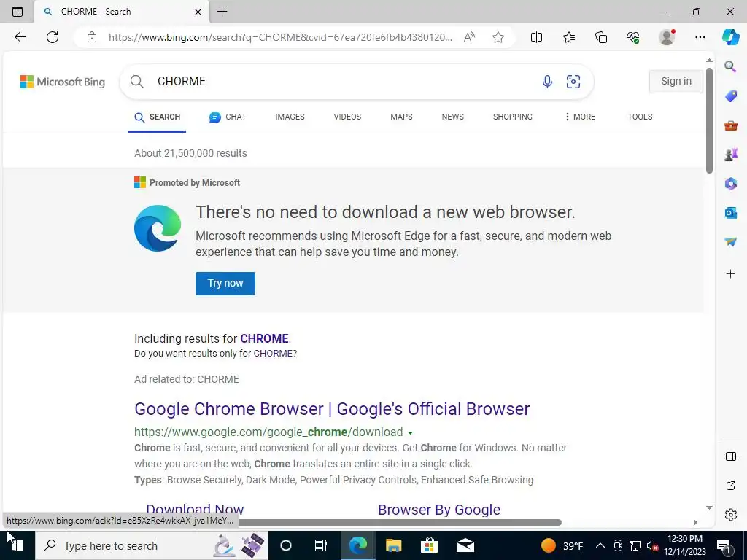Open Favorites list icon
The height and width of the screenshot is (560, 747).
tap(569, 37)
